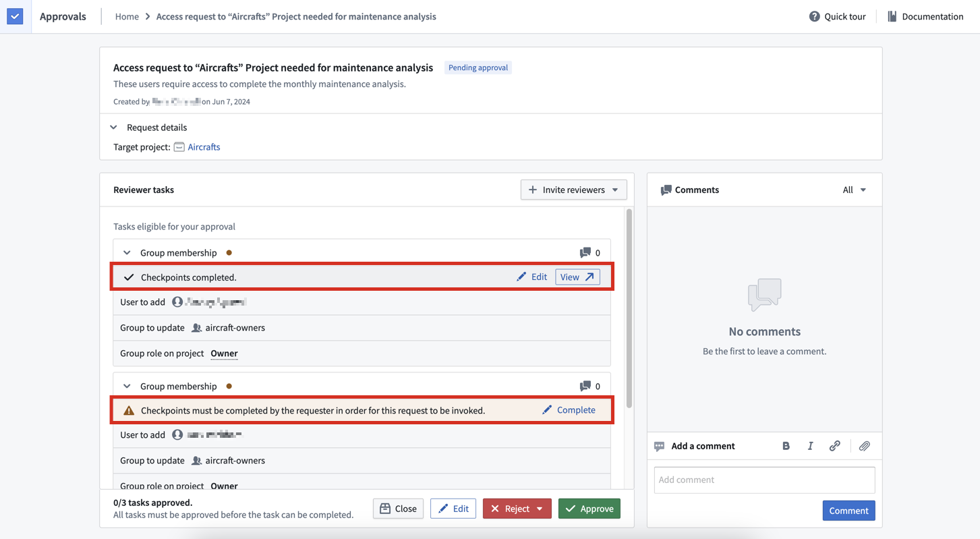Collapse the second Group membership task

point(127,387)
